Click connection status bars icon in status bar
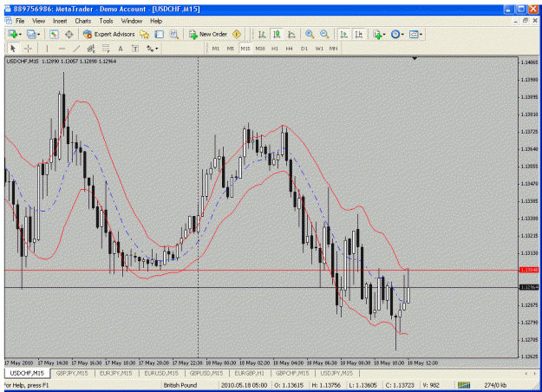This screenshot has height=392, width=542. point(464,385)
